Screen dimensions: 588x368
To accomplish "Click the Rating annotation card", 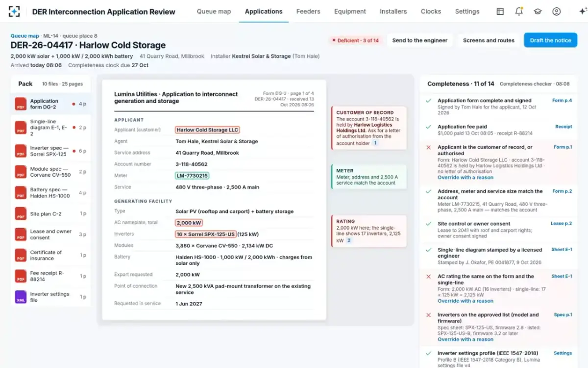I will pyautogui.click(x=369, y=231).
